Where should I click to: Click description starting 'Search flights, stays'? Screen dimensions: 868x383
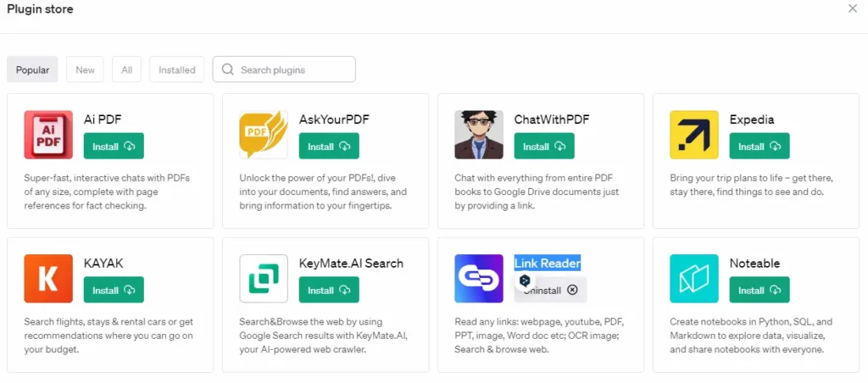[x=108, y=336]
